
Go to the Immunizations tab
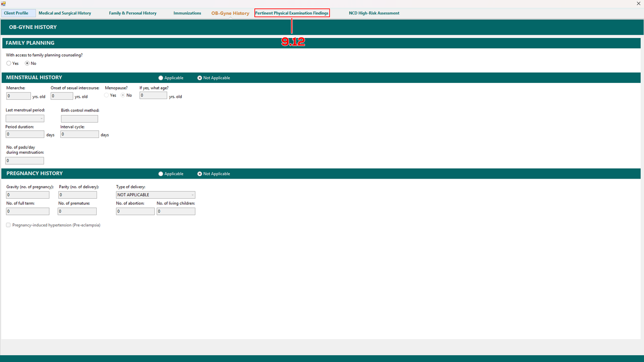187,13
